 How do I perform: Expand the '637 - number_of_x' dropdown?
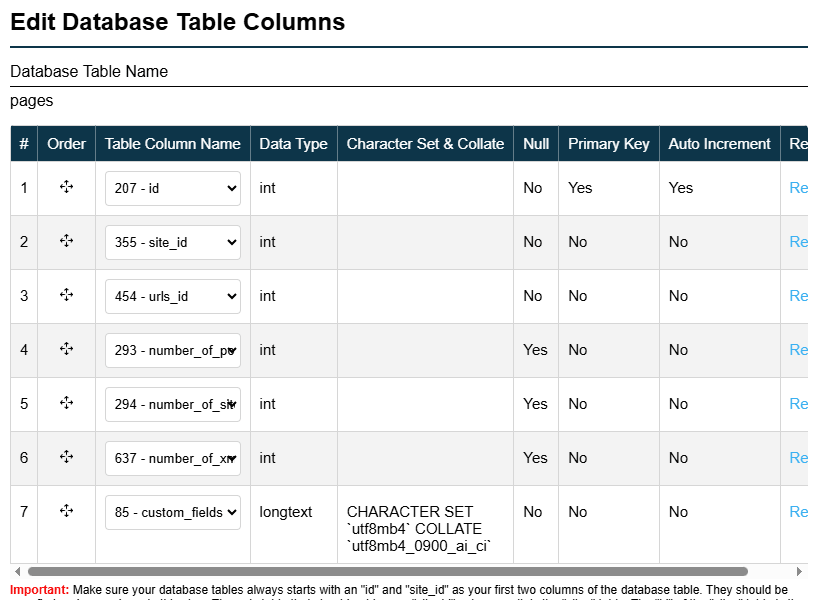tap(173, 458)
